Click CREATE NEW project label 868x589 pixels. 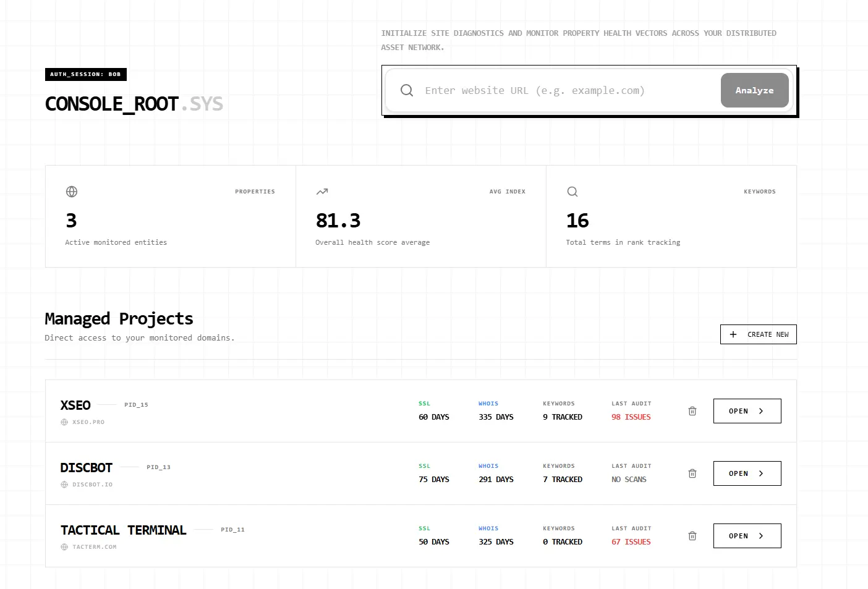pos(768,334)
